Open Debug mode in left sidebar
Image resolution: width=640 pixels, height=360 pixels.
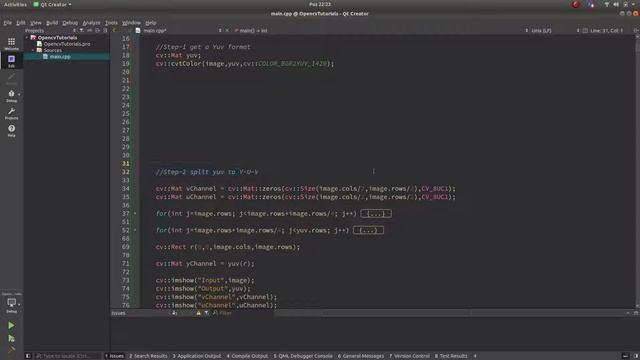click(11, 96)
